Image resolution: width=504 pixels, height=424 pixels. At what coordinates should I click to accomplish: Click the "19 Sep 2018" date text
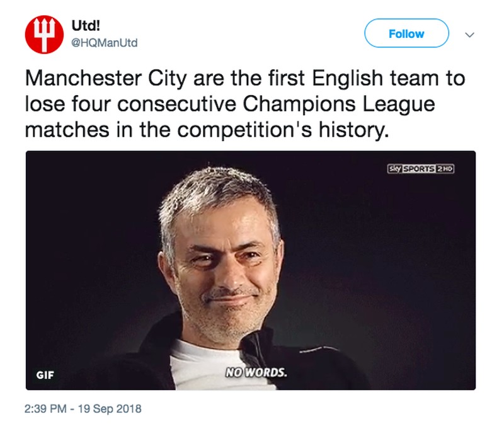(x=110, y=408)
